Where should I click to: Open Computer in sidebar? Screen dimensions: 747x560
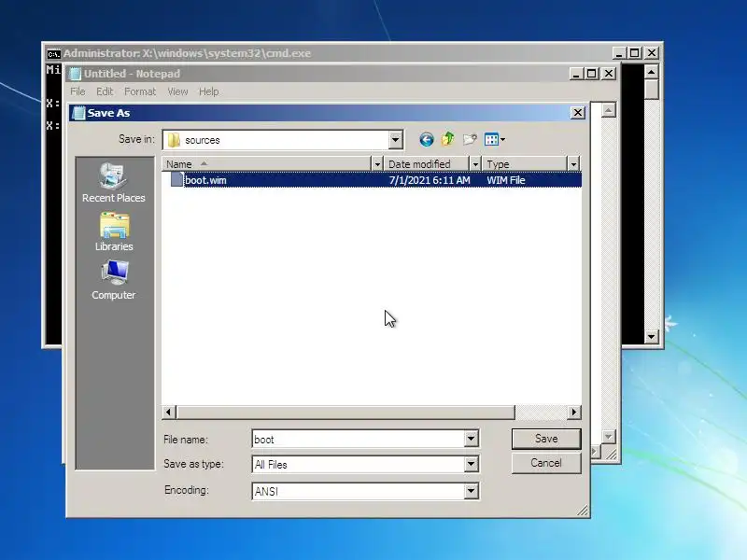pos(113,280)
